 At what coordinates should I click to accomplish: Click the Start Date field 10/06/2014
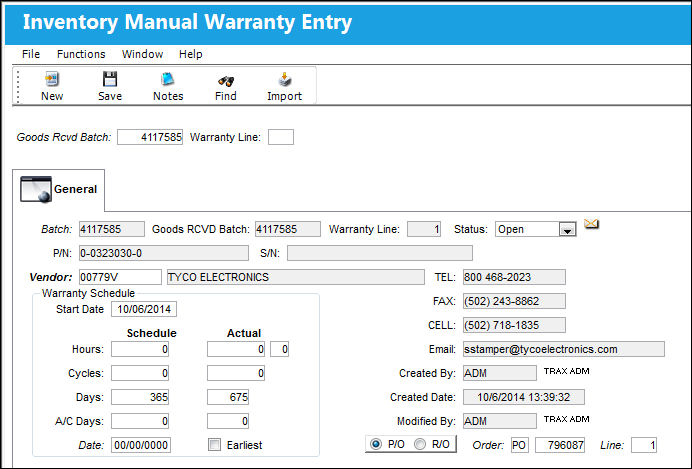pyautogui.click(x=144, y=309)
